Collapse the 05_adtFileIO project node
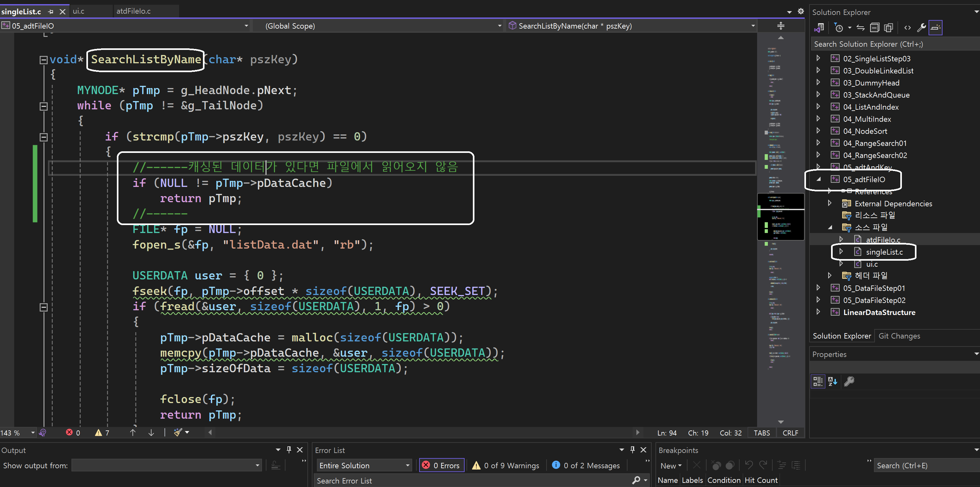 [819, 179]
